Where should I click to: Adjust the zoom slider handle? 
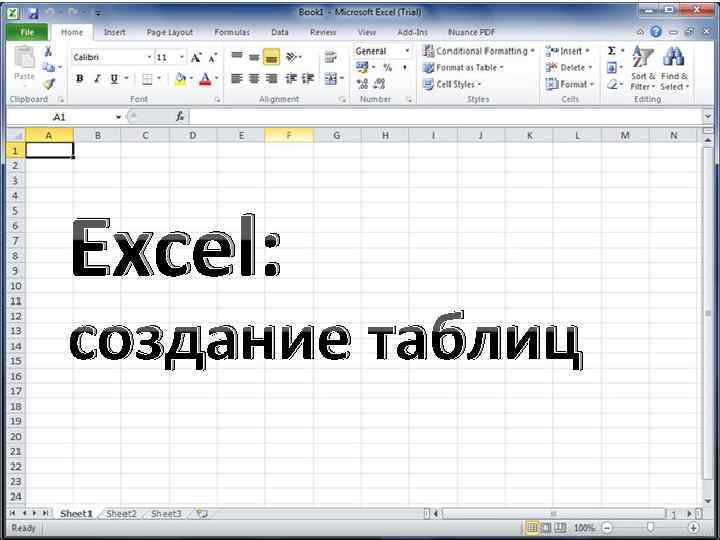tap(650, 528)
